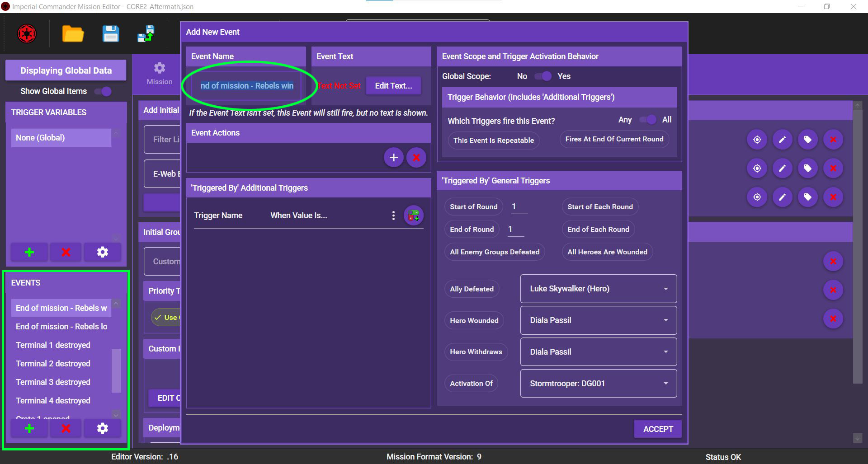Toggle Fires At End Of Current Round
Image resolution: width=868 pixels, height=464 pixels.
(x=614, y=139)
